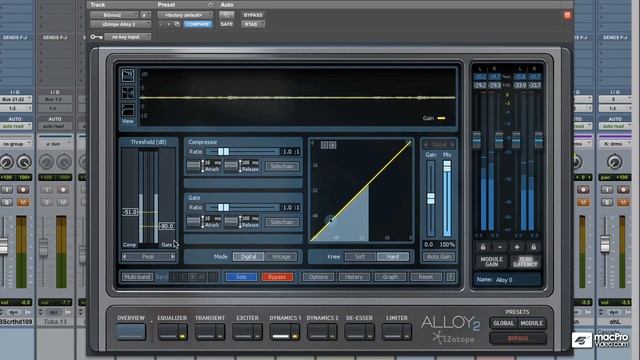Mute the leftmost Pro Tools mixer channel

point(23,202)
